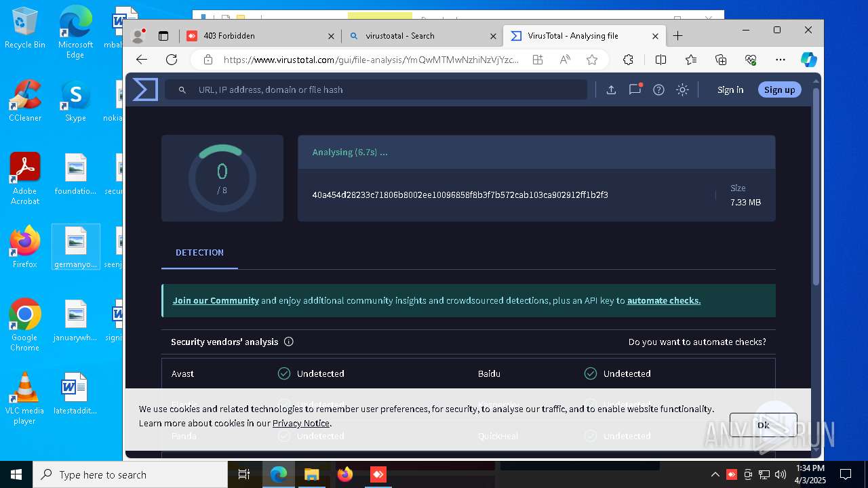Click the Sign up button

point(779,89)
